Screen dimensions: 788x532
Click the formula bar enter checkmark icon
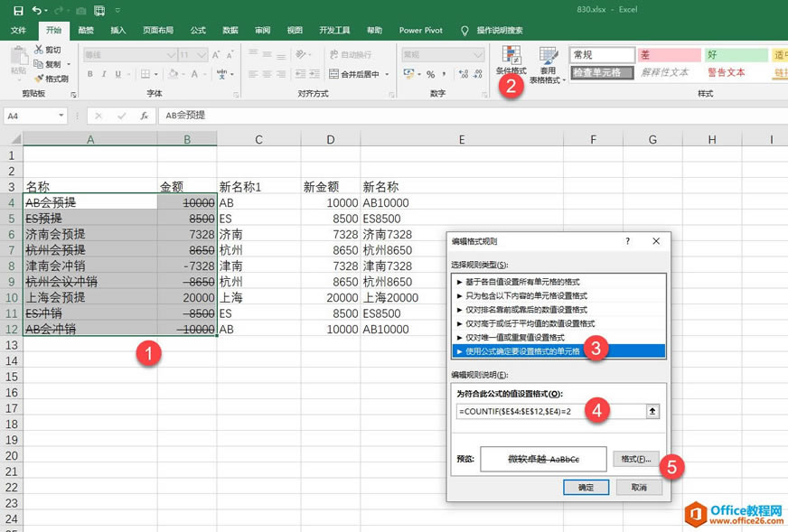pyautogui.click(x=122, y=116)
